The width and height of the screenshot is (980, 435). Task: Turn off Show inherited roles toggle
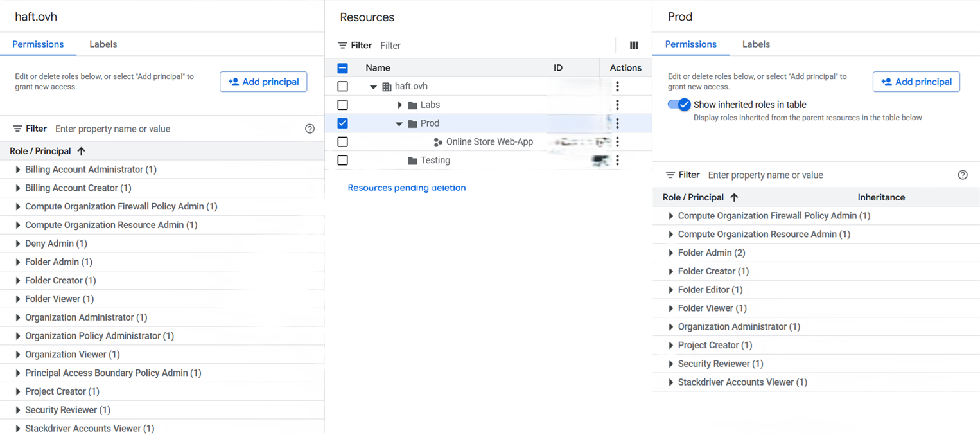679,105
